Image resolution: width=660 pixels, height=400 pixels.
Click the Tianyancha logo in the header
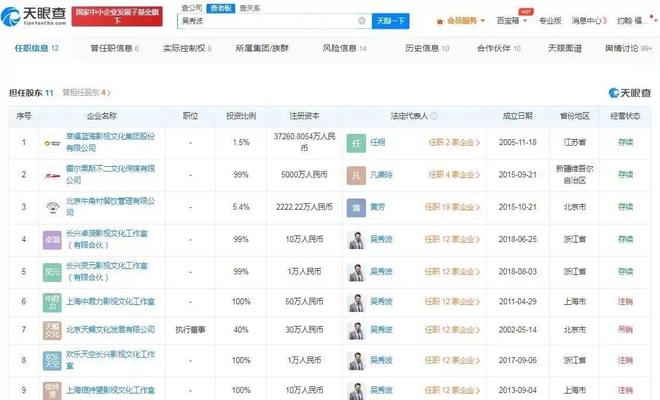(x=34, y=16)
